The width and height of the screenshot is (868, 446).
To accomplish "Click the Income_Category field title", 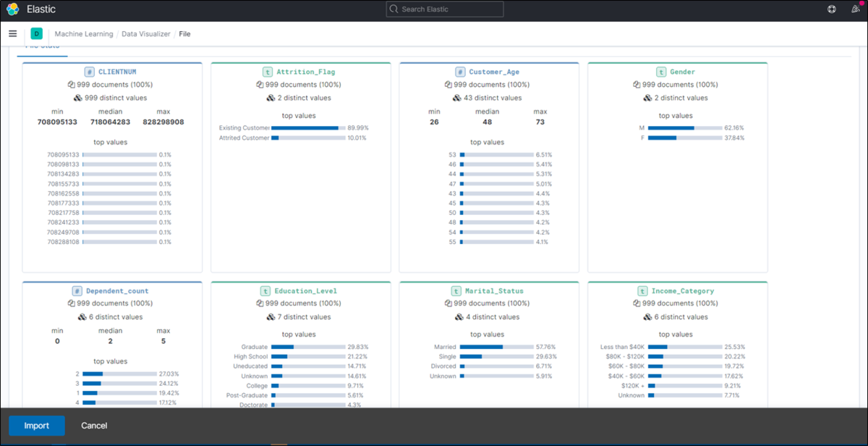I will tap(683, 291).
